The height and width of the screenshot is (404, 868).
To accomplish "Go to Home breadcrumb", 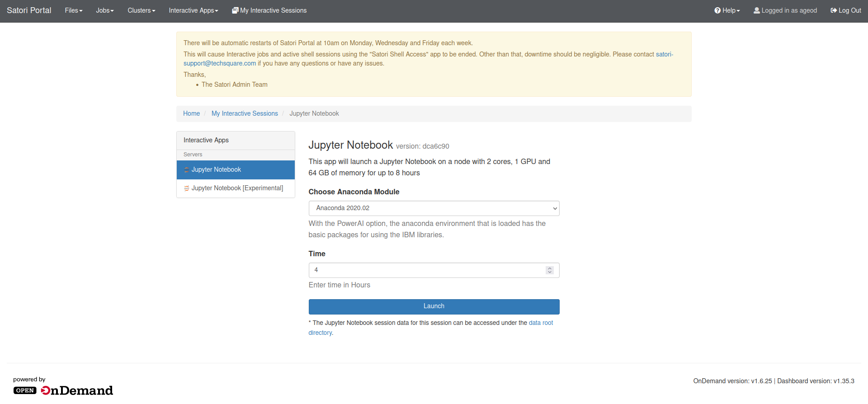I will 191,113.
